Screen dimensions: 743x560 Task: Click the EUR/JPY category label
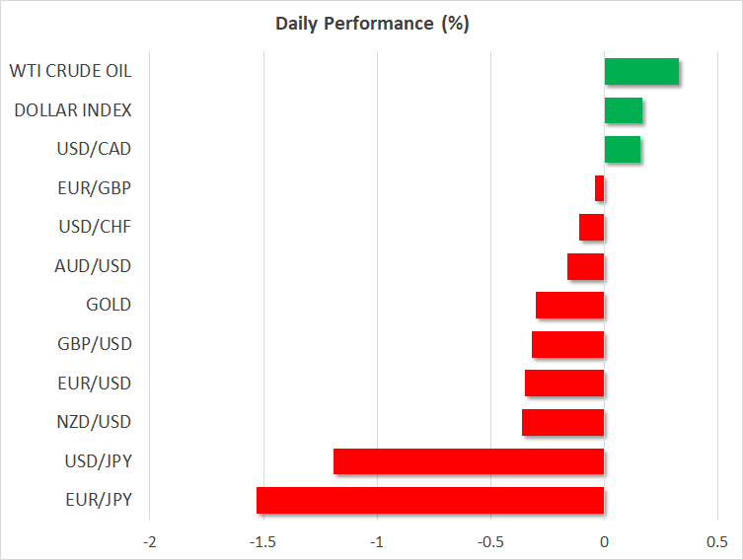96,500
